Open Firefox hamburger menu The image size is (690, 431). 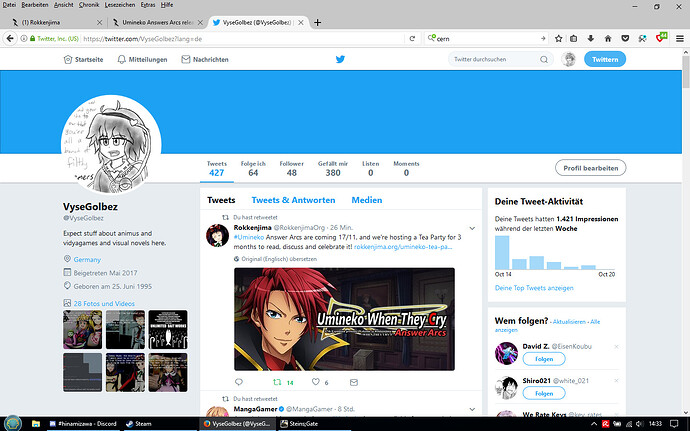pos(680,39)
